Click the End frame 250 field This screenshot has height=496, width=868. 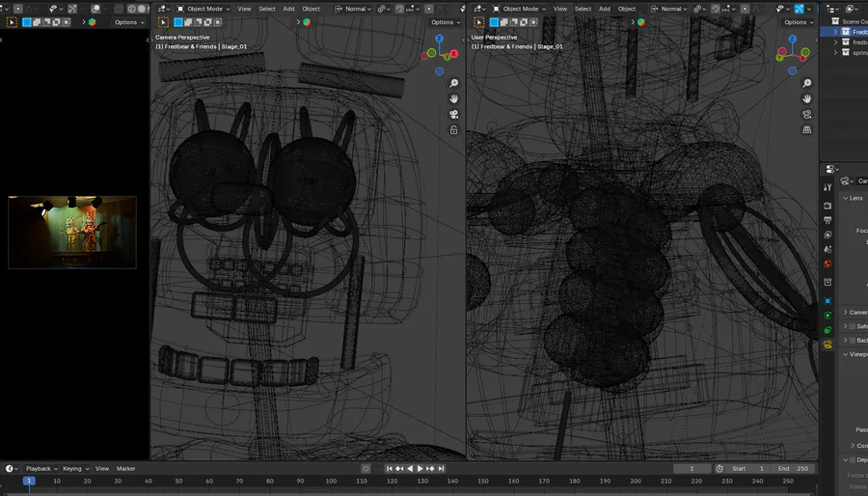(x=793, y=468)
